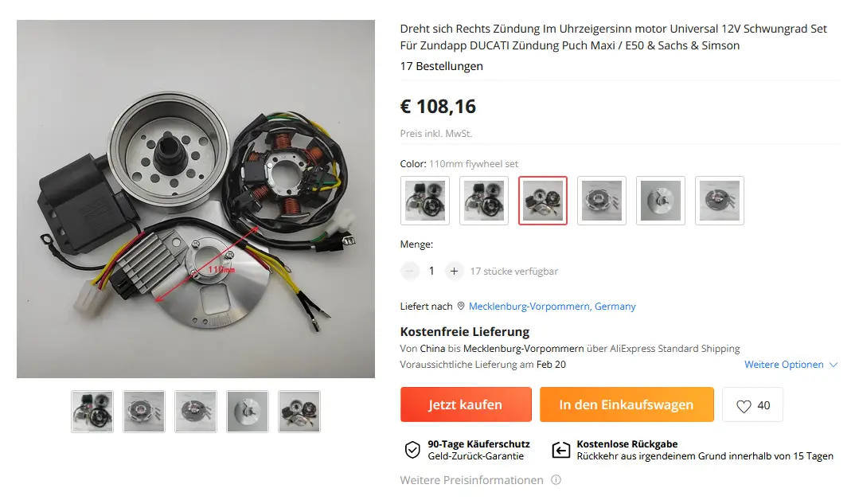This screenshot has width=855, height=504.
Task: Choose the selected 110mm flywheel set variant
Action: click(x=543, y=200)
